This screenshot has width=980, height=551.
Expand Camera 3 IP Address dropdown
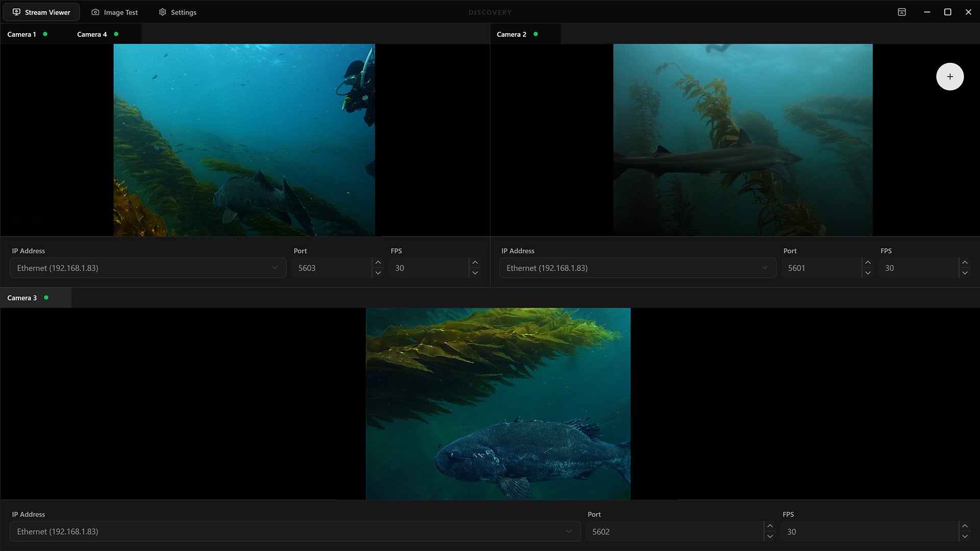568,532
